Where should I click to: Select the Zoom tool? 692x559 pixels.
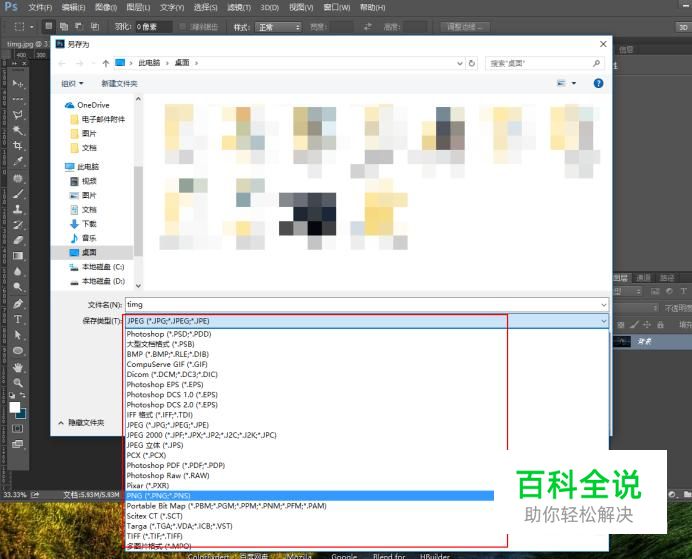18,383
